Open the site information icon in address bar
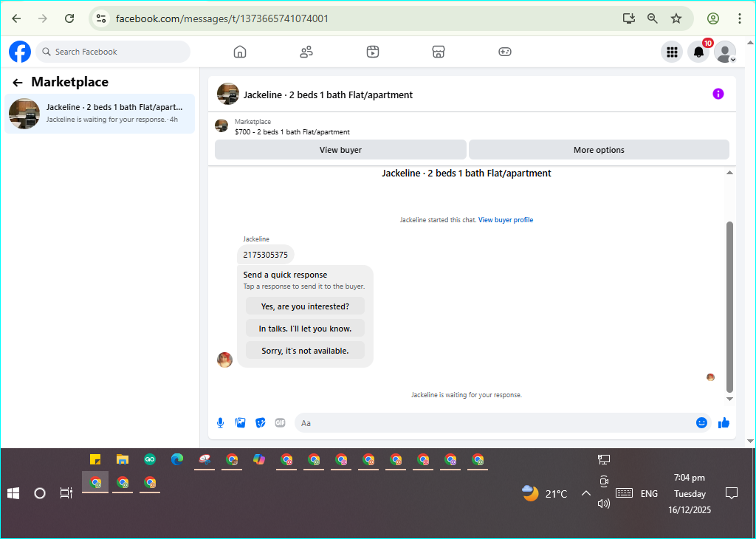The height and width of the screenshot is (539, 756). click(100, 18)
